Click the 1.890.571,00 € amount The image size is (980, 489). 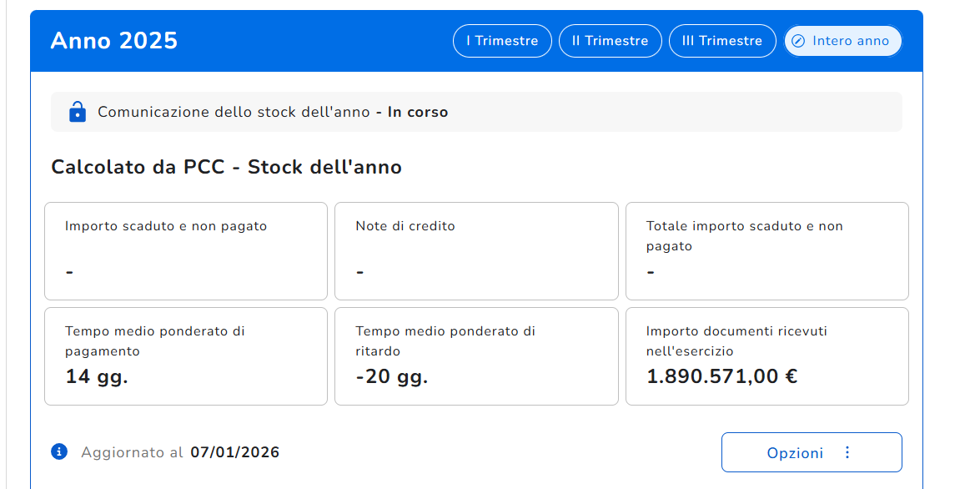click(721, 376)
